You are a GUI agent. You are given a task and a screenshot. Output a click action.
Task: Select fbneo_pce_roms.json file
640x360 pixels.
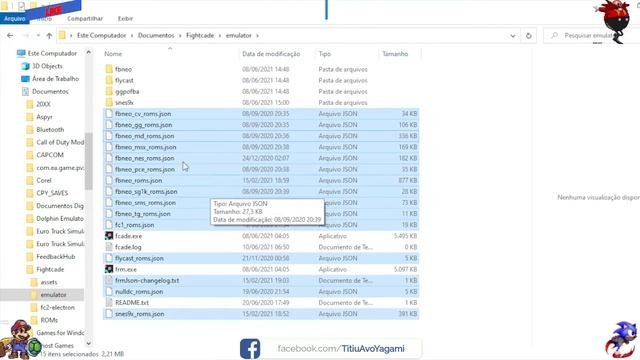click(261, 169)
